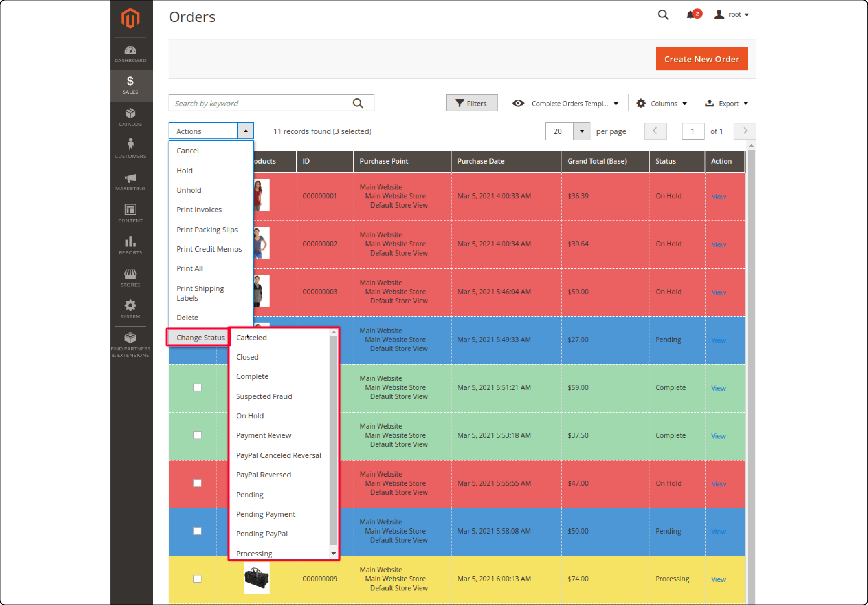Click the global search magnifier icon

coord(663,15)
